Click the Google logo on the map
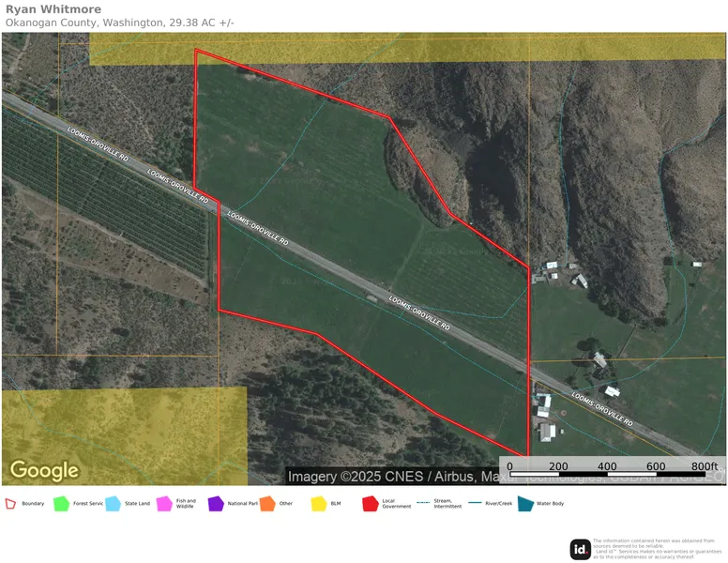Image resolution: width=728 pixels, height=563 pixels. (44, 470)
